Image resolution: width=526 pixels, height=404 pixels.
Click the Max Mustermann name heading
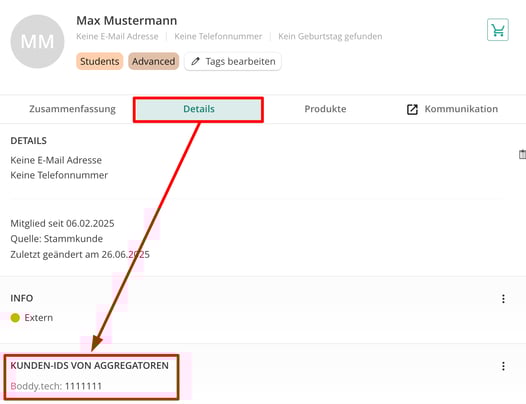[x=126, y=20]
